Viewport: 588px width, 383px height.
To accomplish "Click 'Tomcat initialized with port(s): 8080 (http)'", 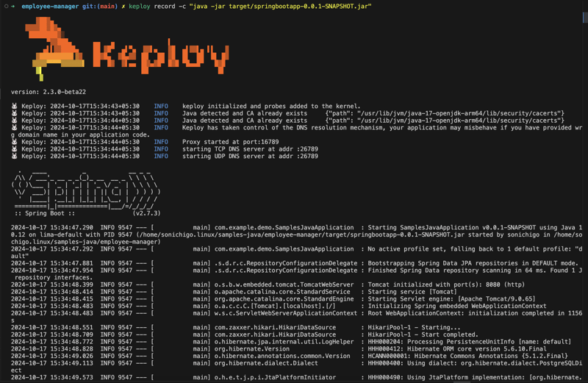I will coord(446,284).
